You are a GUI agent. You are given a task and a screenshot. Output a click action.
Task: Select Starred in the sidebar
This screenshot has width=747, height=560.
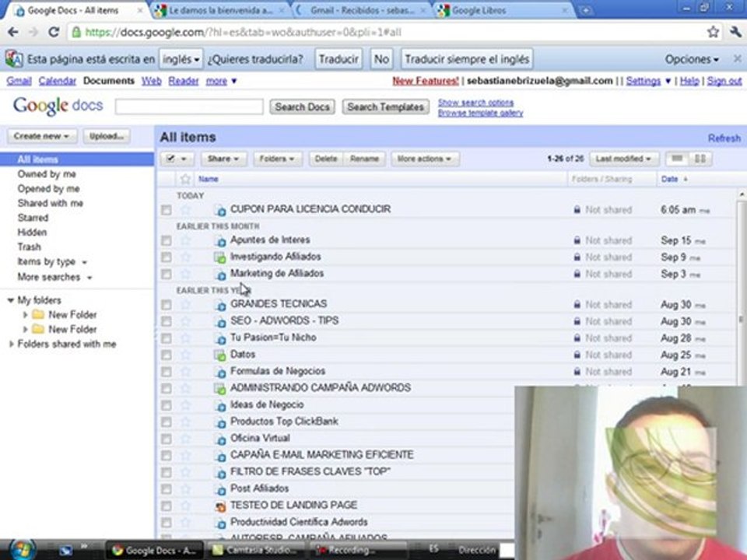pyautogui.click(x=33, y=218)
